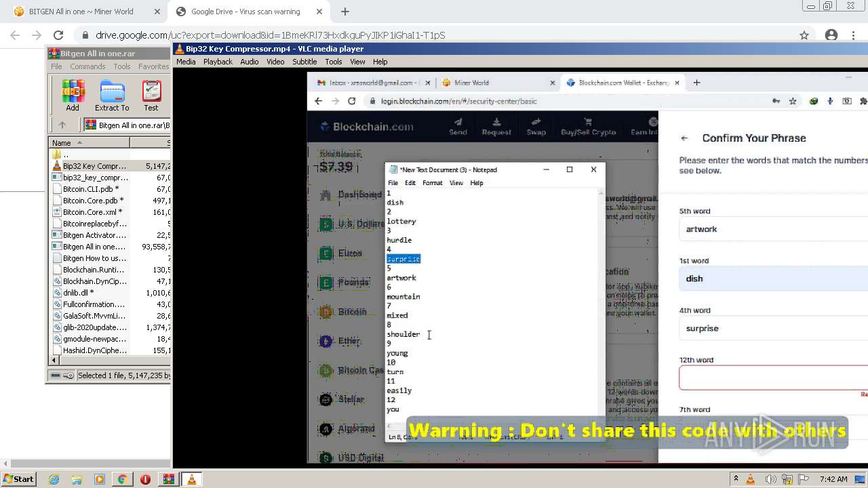Select Bip32 Key Compr... video file row
The width and height of the screenshot is (868, 488).
pyautogui.click(x=111, y=166)
